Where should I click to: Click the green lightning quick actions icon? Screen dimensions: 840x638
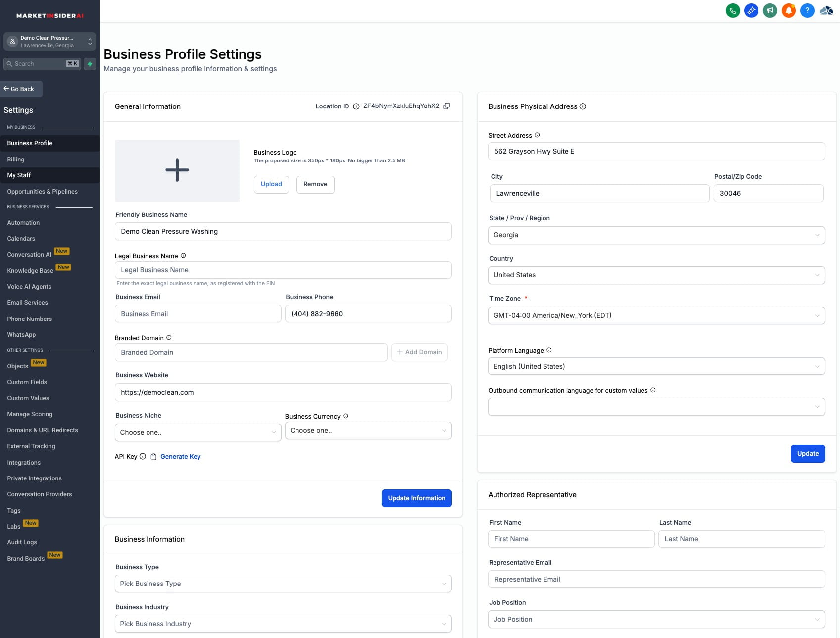click(90, 64)
